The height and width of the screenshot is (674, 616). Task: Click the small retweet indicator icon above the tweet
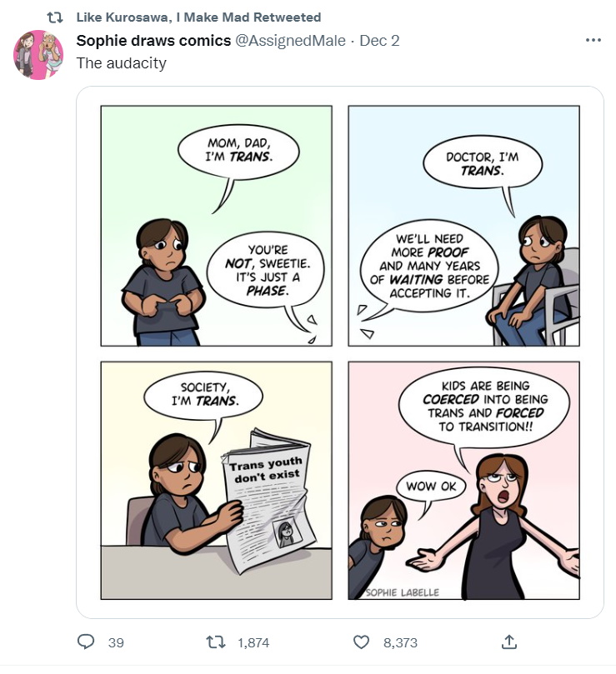(x=56, y=17)
